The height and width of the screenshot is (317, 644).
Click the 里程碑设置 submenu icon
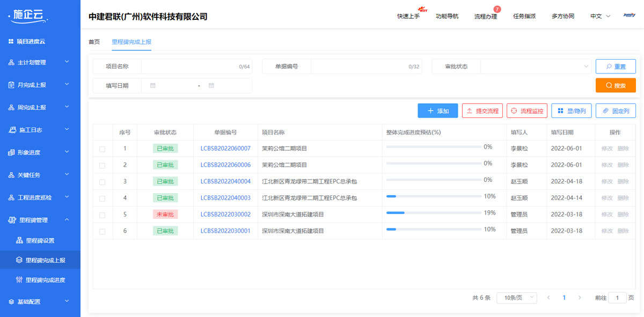(19, 240)
